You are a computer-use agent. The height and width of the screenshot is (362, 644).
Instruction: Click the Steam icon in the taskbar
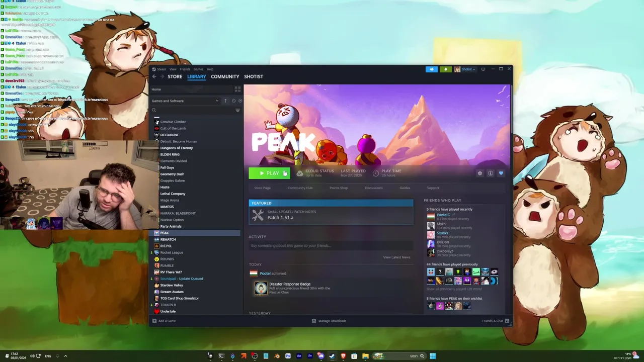[x=332, y=356]
